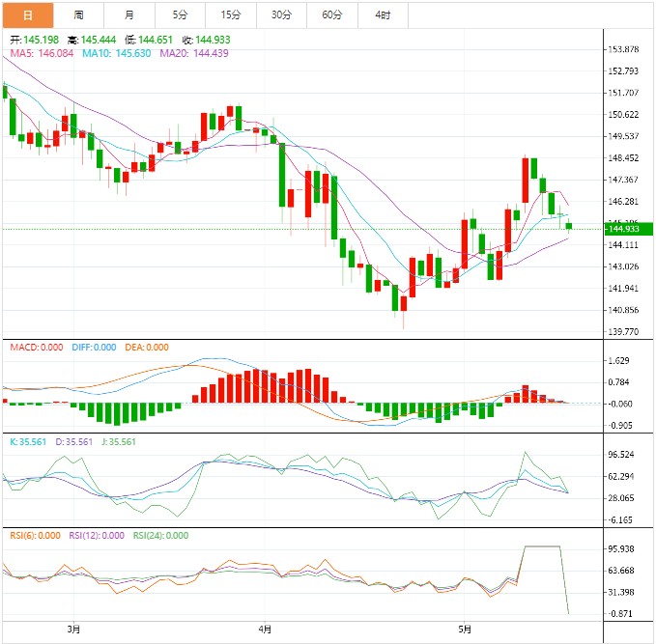Image resolution: width=656 pixels, height=644 pixels.
Task: Click the 95.938 RSI axis label
Action: (x=621, y=549)
